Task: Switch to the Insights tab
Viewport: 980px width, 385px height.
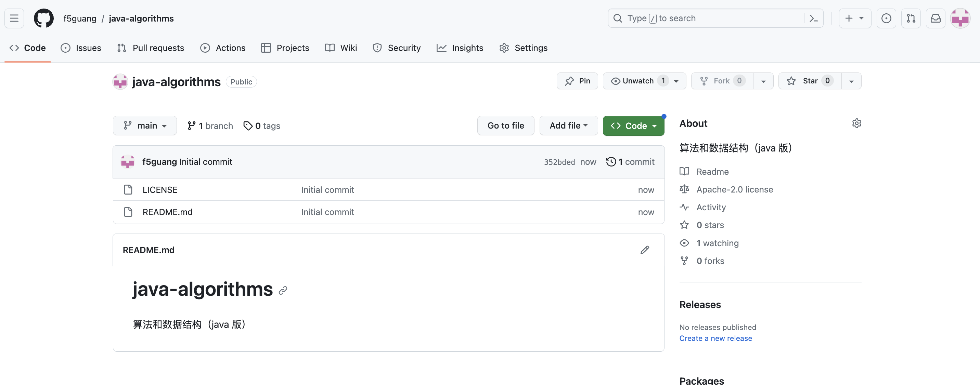Action: (460, 48)
